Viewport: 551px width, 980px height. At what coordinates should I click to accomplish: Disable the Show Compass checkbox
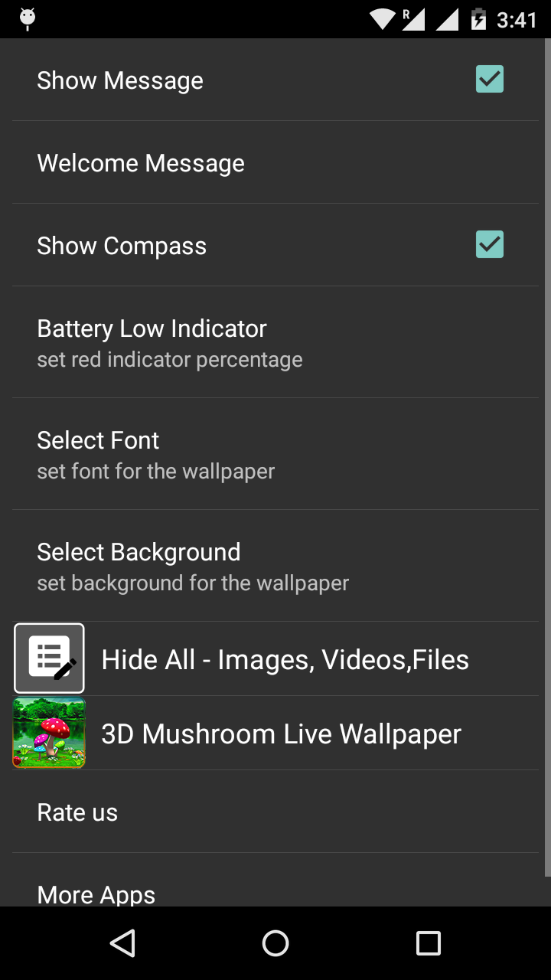click(489, 244)
